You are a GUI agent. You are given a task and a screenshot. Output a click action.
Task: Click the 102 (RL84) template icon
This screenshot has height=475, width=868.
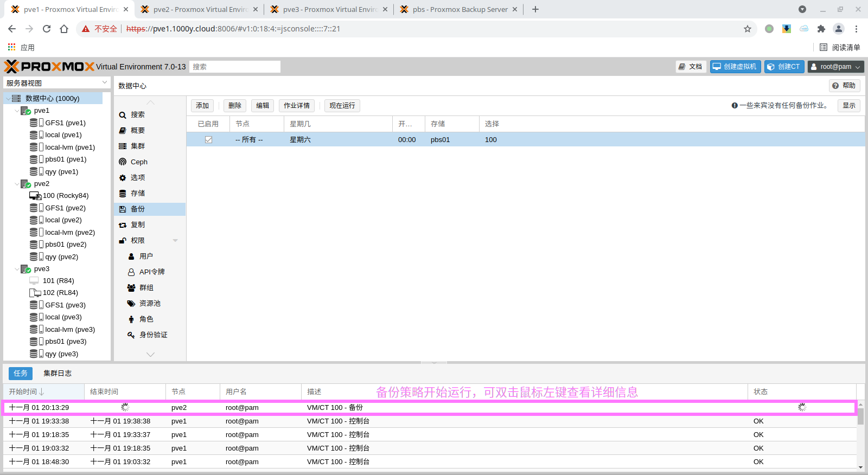point(35,293)
